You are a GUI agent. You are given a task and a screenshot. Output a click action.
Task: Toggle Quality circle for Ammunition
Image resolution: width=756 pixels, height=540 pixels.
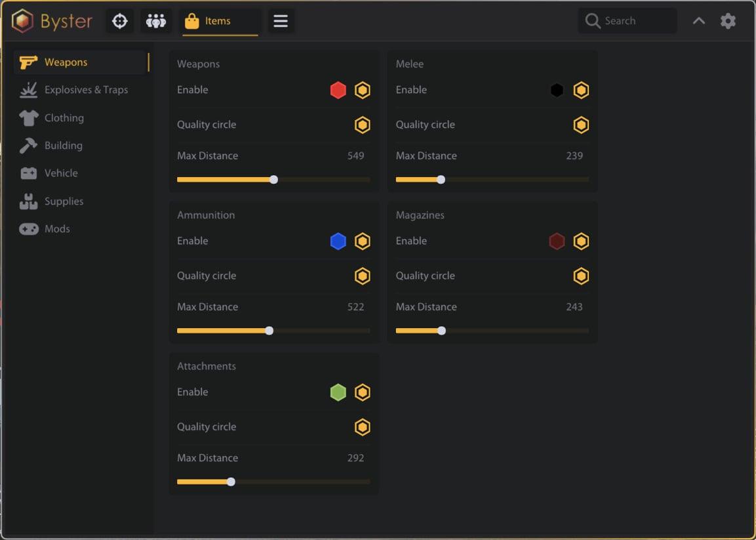point(363,276)
